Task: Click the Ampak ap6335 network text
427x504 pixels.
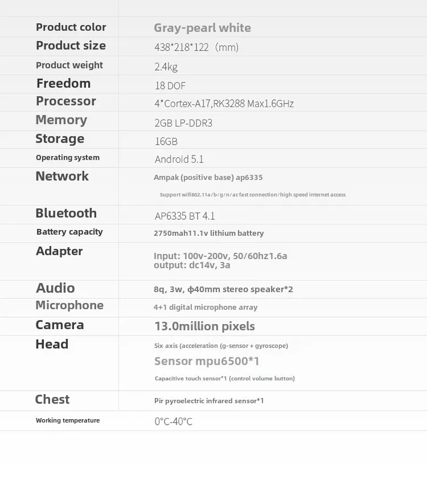Action: tap(208, 177)
